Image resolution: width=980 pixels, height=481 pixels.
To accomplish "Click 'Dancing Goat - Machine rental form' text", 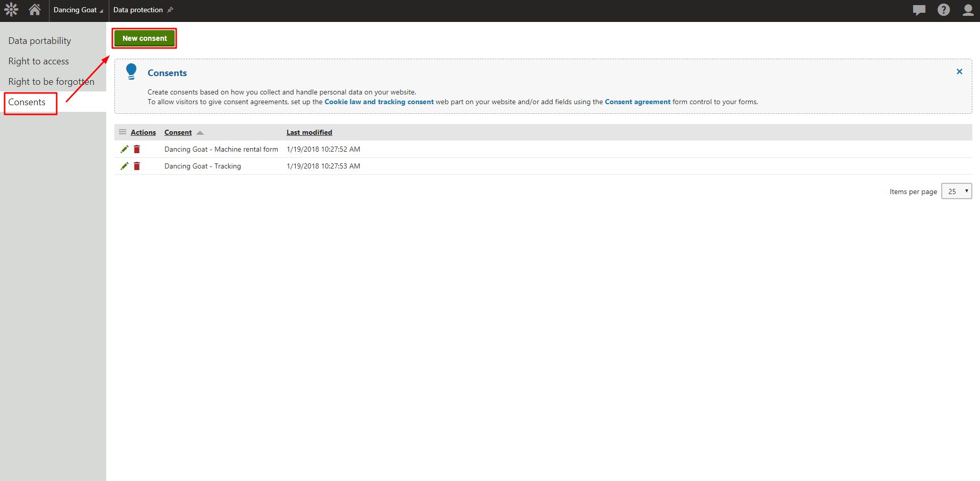I will coord(221,149).
